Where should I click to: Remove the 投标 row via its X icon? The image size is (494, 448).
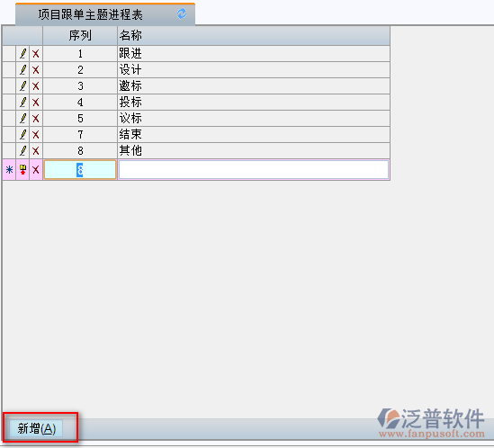point(36,102)
